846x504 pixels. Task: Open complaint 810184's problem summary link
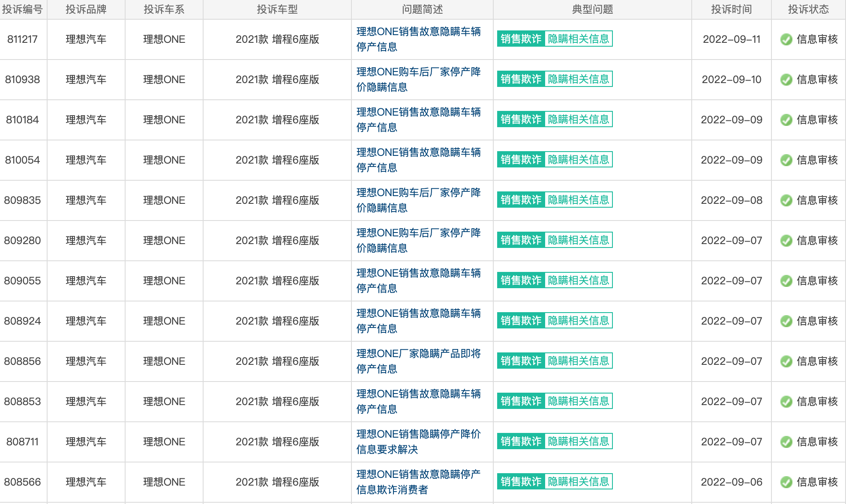point(419,119)
